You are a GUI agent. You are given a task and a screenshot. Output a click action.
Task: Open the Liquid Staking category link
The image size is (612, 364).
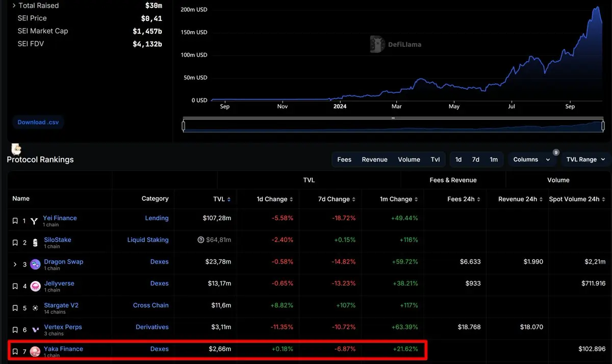point(148,240)
